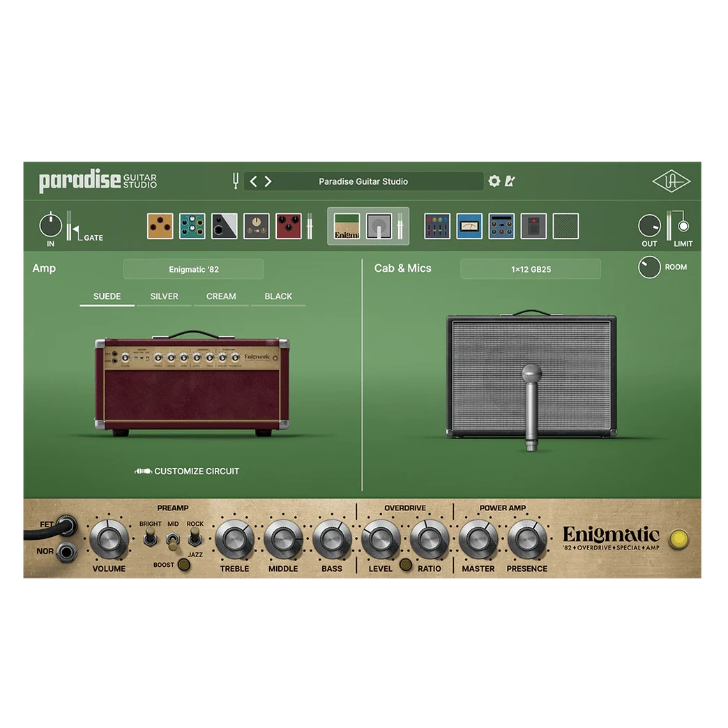Screen dimensions: 728x728
Task: Go to next preset arrow
Action: click(x=268, y=181)
